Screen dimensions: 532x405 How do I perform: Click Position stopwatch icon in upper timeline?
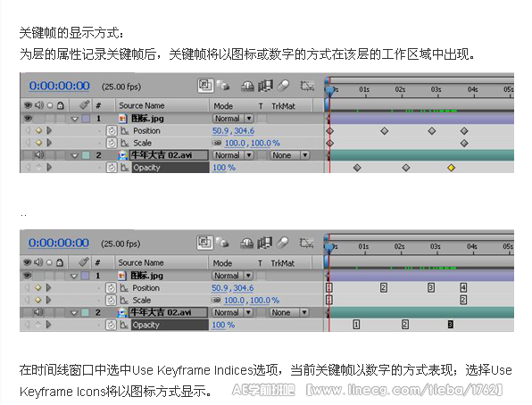(x=112, y=130)
